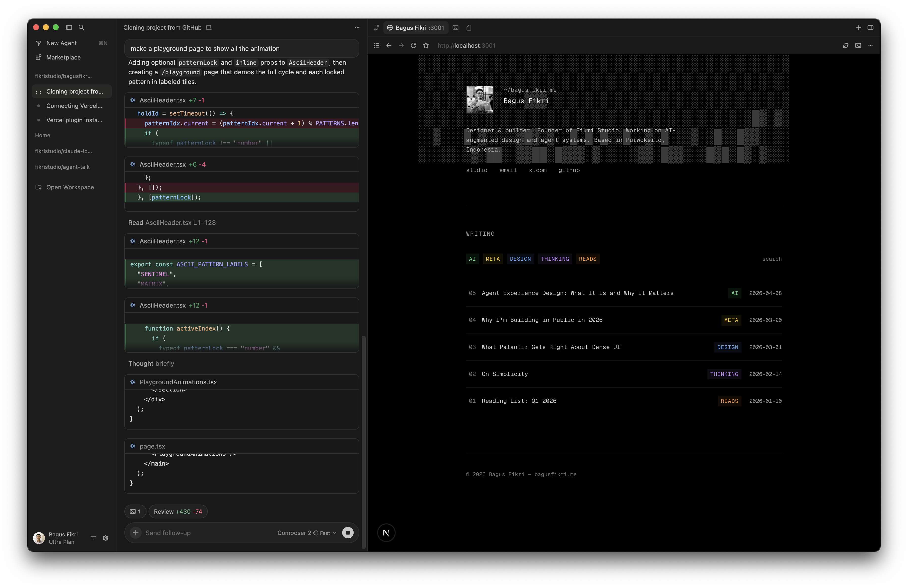Click the Next.js dev tools badge
Screen dimensions: 908x588
(x=386, y=533)
